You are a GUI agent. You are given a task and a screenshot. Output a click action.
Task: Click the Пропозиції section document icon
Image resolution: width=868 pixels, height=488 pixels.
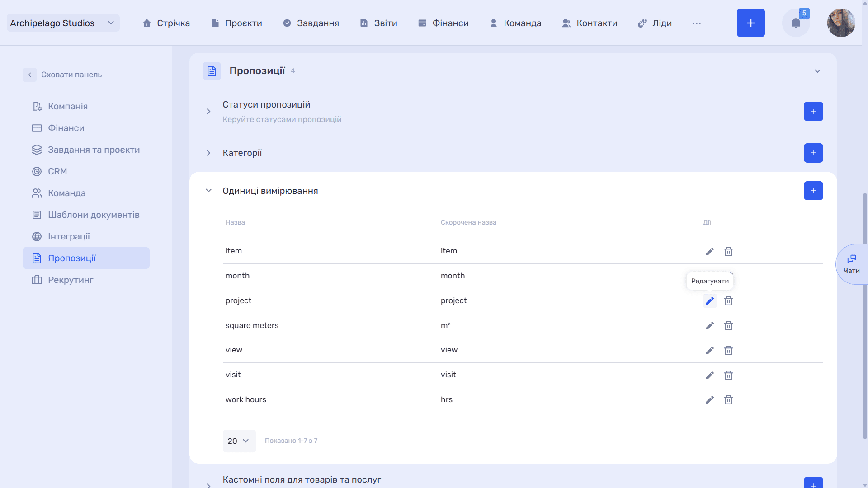coord(212,71)
